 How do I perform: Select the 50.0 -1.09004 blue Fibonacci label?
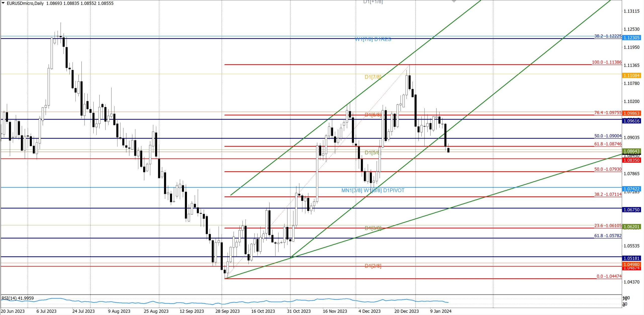point(608,136)
